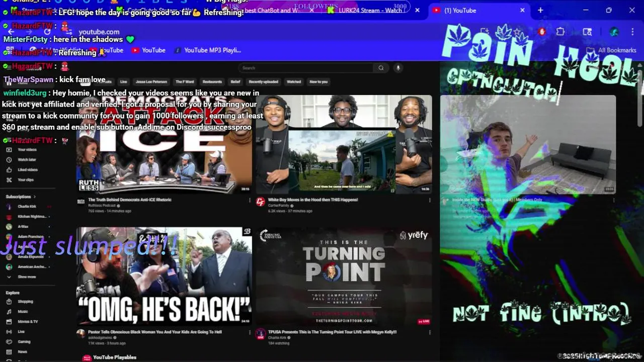644x362 pixels.
Task: Select the Belief filter chip
Action: [x=235, y=81]
